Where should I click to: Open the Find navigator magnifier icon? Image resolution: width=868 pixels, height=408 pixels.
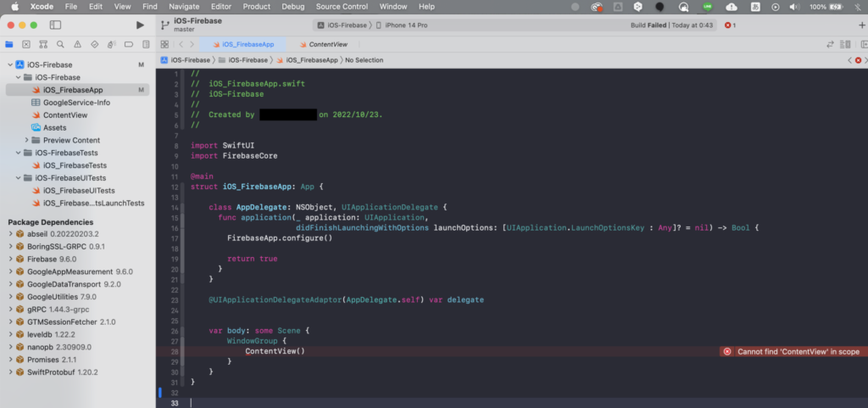coord(60,44)
